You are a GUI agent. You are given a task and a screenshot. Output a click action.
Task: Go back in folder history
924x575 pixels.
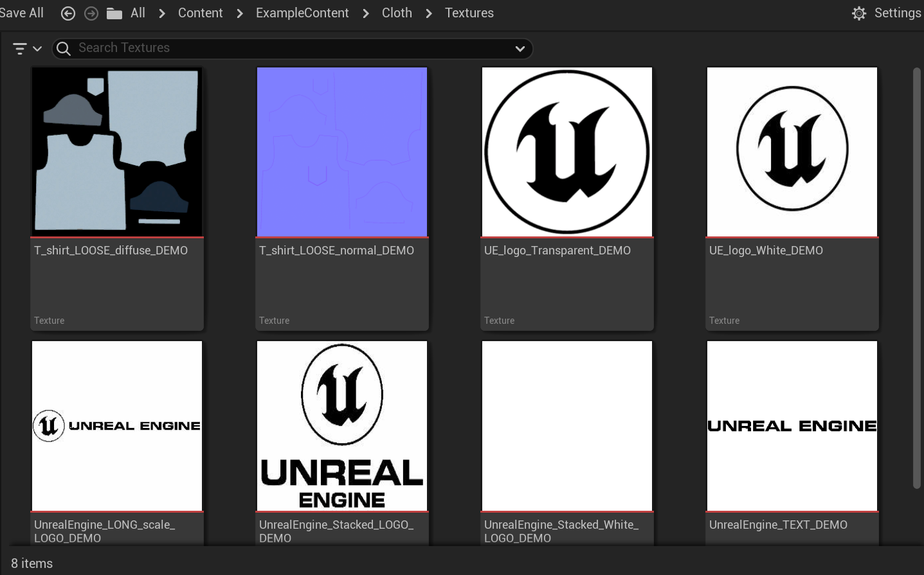coord(68,13)
